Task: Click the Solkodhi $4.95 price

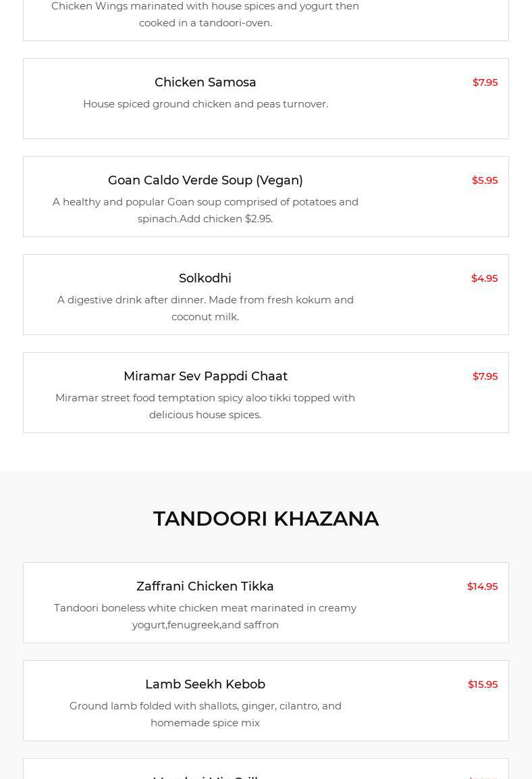Action: pyautogui.click(x=484, y=278)
